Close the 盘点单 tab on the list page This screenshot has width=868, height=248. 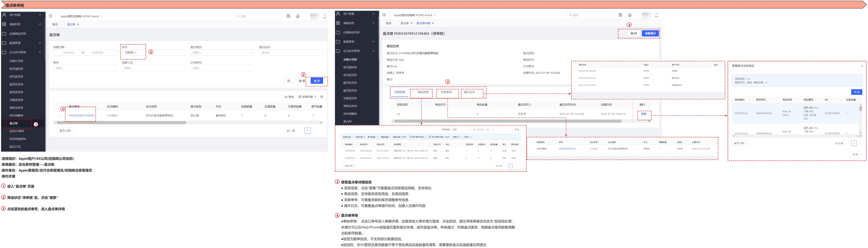pyautogui.click(x=78, y=25)
